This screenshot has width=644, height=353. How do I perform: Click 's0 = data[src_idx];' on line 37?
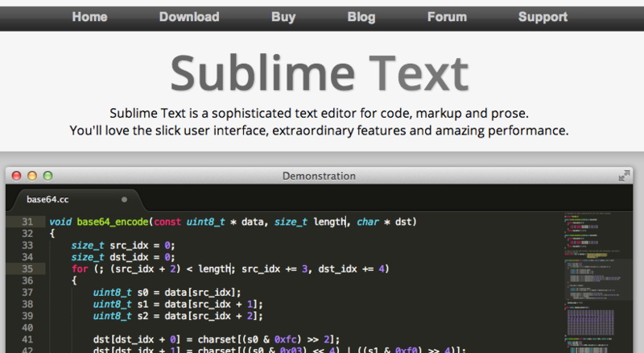(x=189, y=293)
